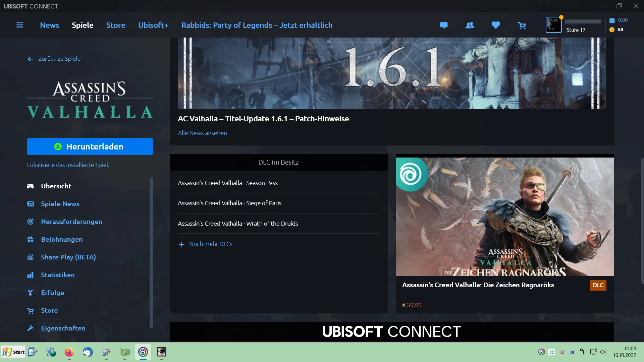Click the € 39.99 price

[412, 305]
